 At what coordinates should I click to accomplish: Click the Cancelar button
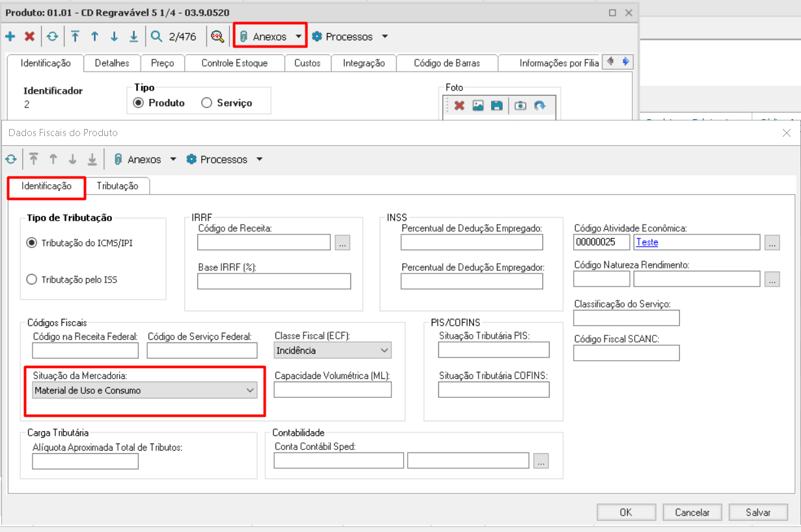(x=692, y=512)
